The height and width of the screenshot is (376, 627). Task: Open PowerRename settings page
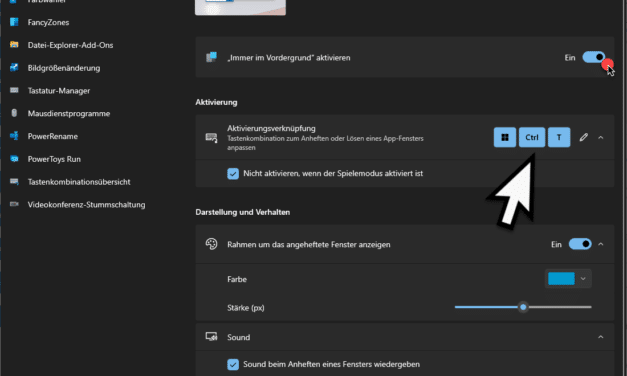(53, 136)
